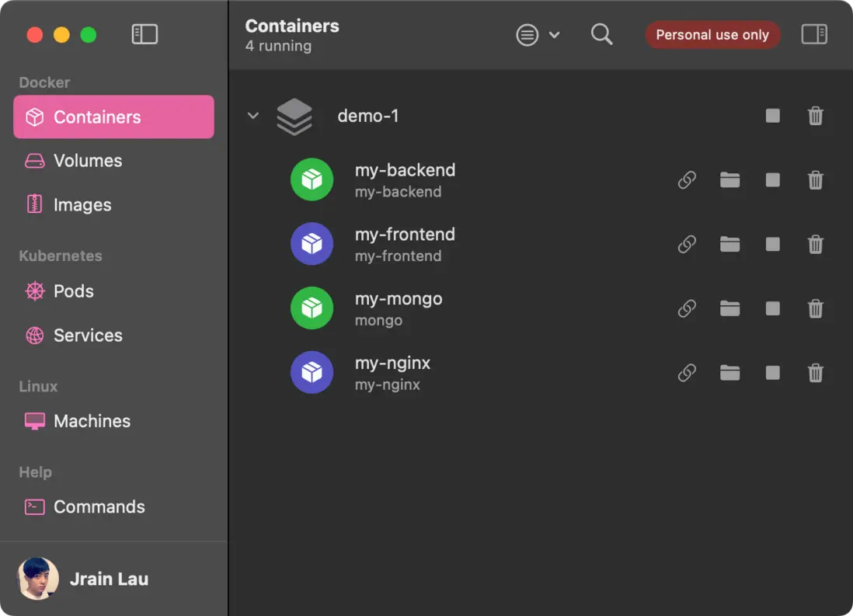Open the search magnifier in toolbar
Screen dimensions: 853x616
601,34
